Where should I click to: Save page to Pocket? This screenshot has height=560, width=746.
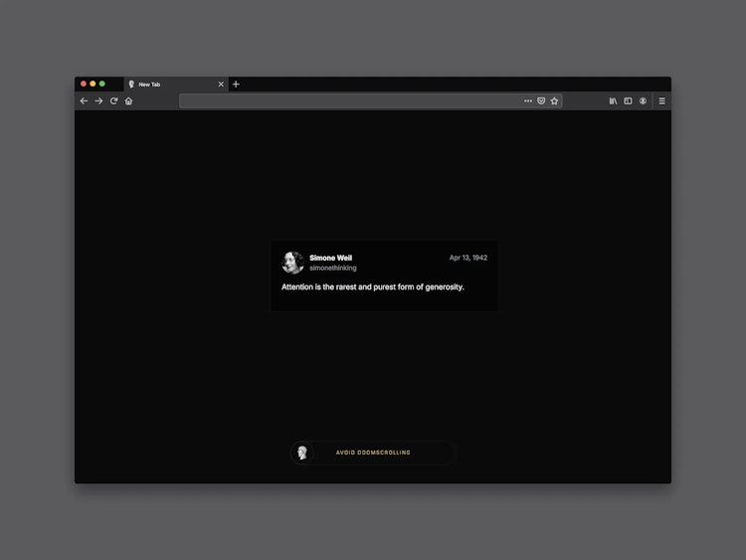[541, 100]
